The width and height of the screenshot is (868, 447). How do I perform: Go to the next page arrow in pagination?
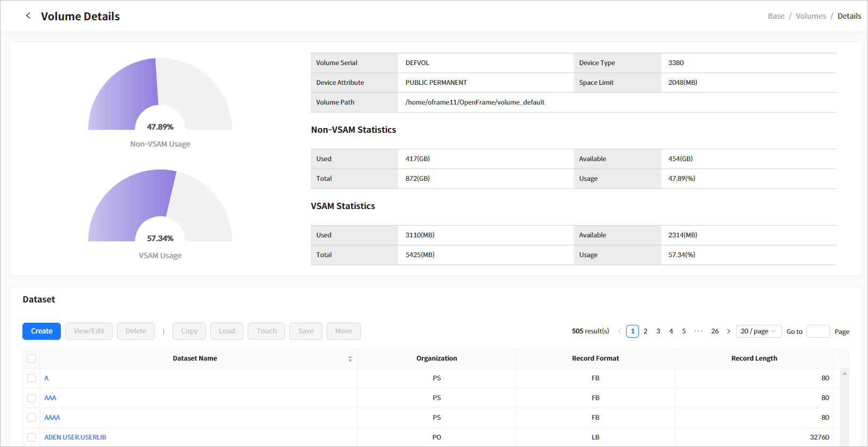[x=729, y=331]
